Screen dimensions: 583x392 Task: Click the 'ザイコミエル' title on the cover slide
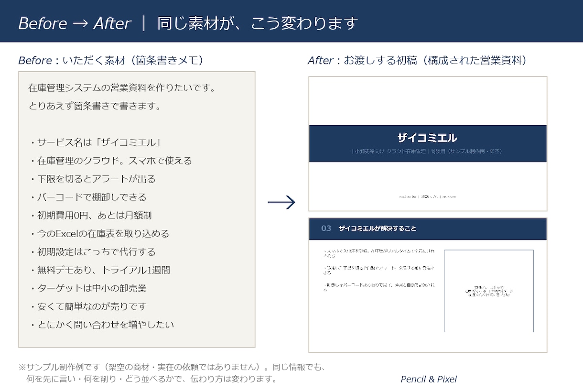point(428,138)
